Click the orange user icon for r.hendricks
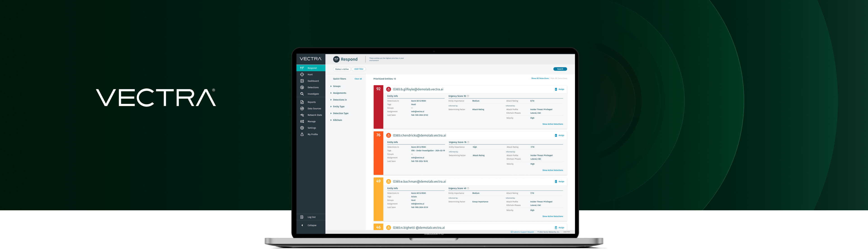The width and height of the screenshot is (868, 251). click(389, 135)
